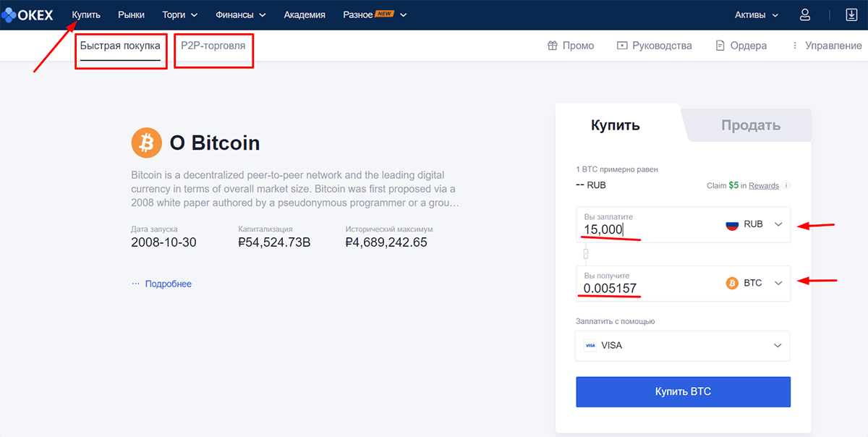Open the Купить menu item

(86, 14)
